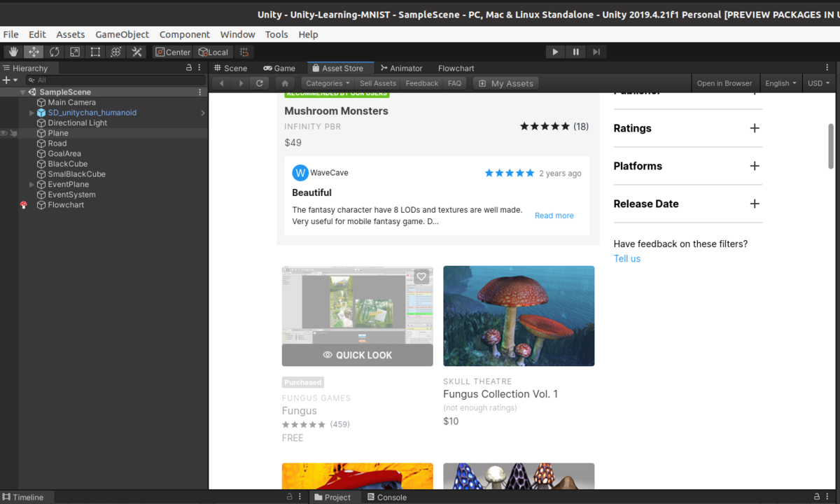Click the WaveCave reviewer avatar
The image size is (840, 504).
300,173
